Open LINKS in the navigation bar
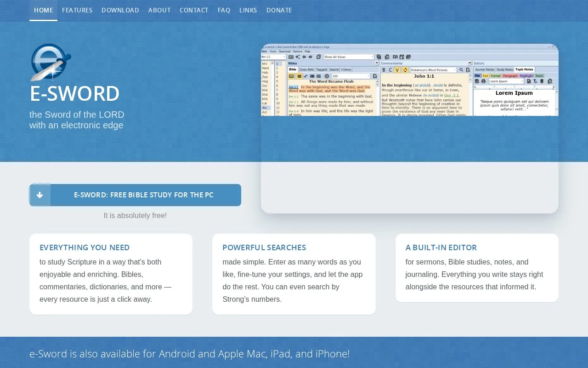The image size is (588, 368). (x=248, y=10)
